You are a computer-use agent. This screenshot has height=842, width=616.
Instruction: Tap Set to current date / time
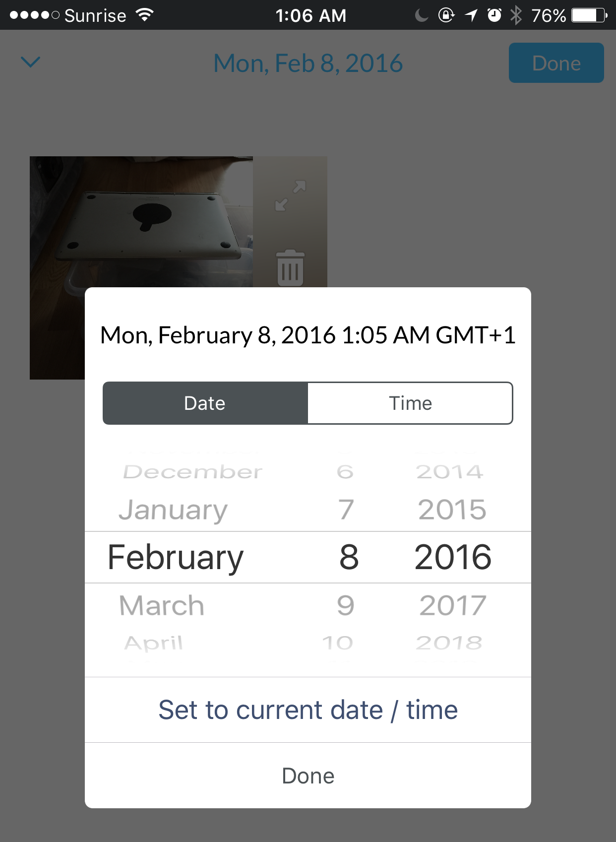[x=308, y=710]
